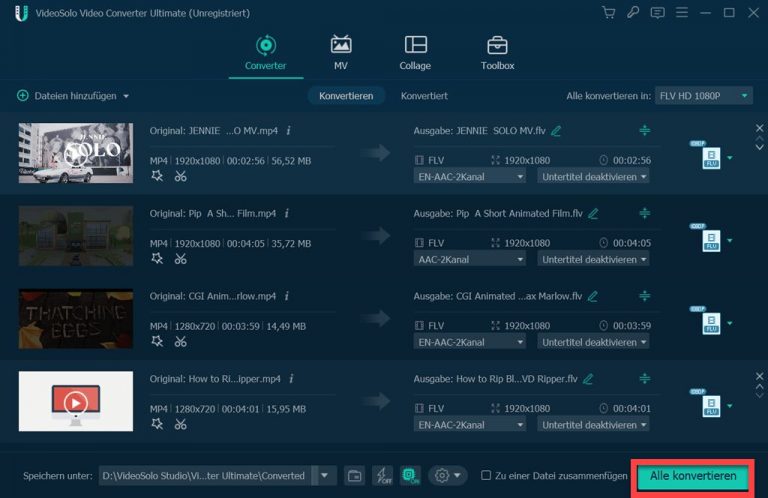Screen dimensions: 768x498
Task: Move How to Rip video up
Action: coord(760,386)
